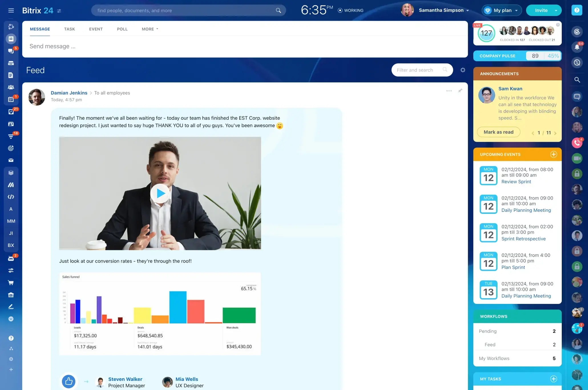The image size is (588, 390).
Task: Expand the Invite button arrow
Action: coord(556,11)
